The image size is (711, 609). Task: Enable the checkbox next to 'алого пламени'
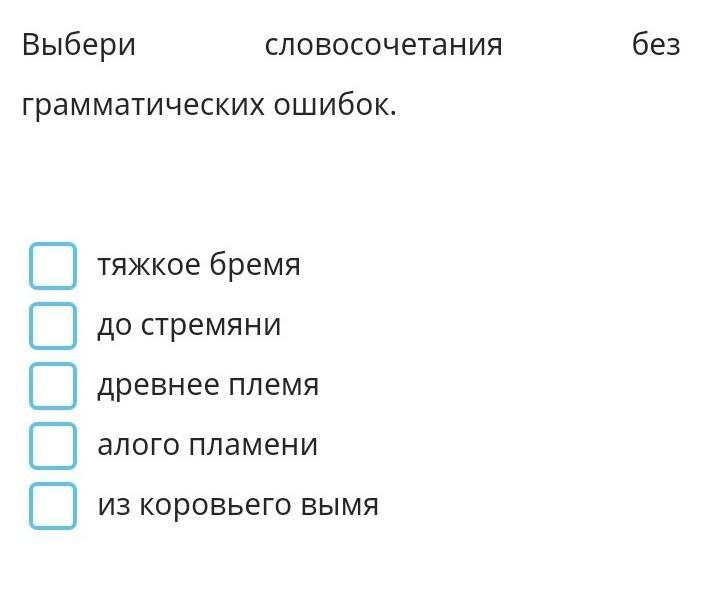pos(53,446)
